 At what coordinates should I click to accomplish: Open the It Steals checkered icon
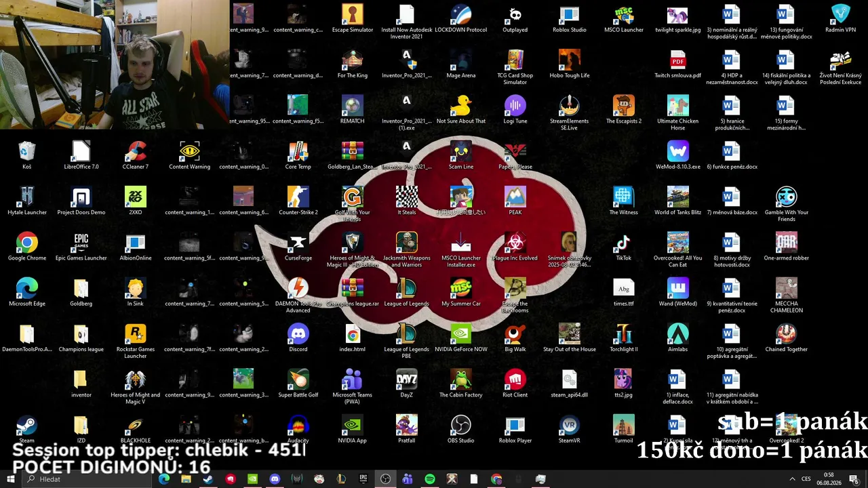(x=407, y=197)
